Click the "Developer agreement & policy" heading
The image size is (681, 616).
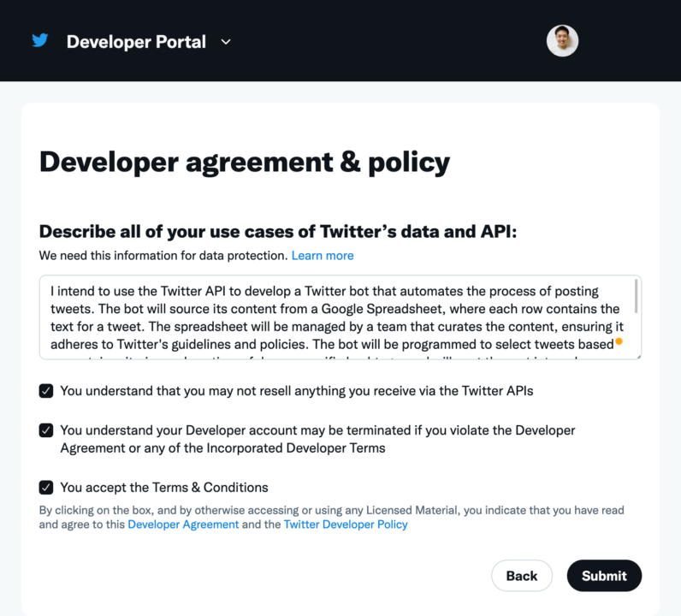click(245, 162)
